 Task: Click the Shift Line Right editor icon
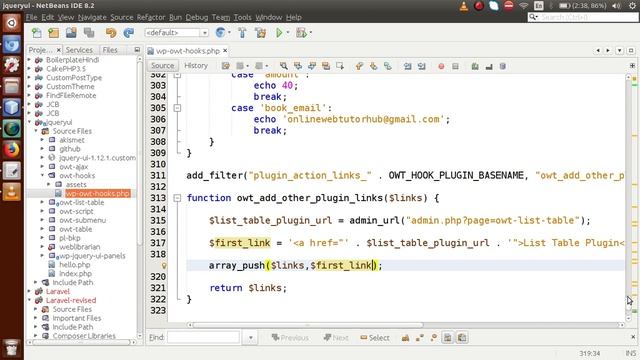coord(422,66)
